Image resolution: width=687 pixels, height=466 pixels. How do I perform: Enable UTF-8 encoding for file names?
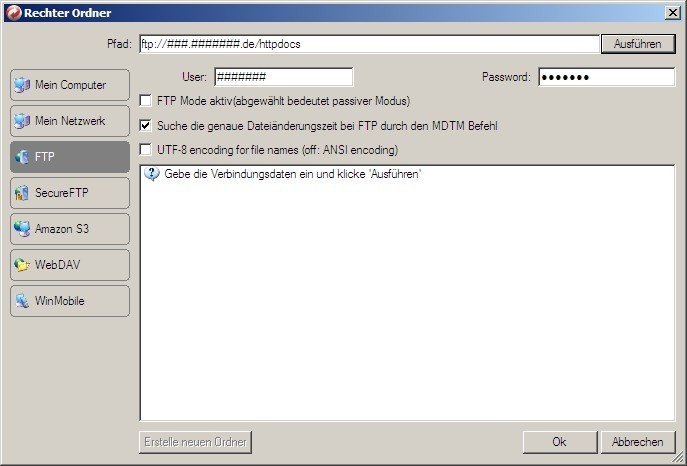pyautogui.click(x=145, y=150)
